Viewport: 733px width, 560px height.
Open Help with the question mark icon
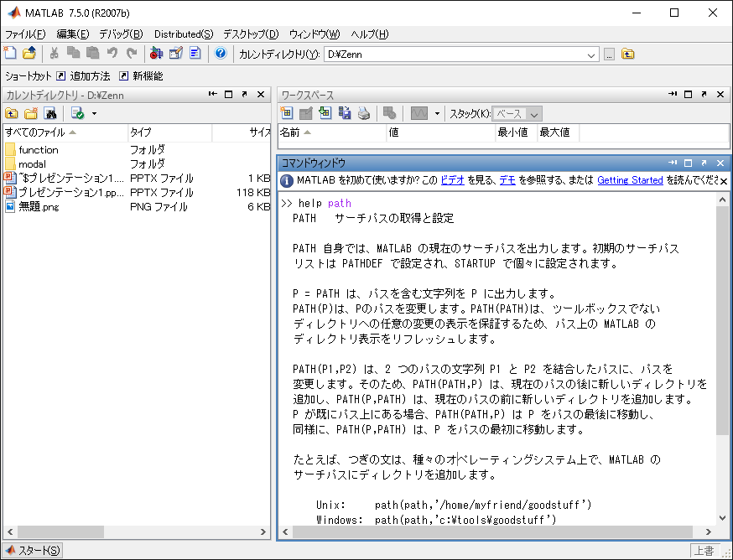click(x=221, y=54)
